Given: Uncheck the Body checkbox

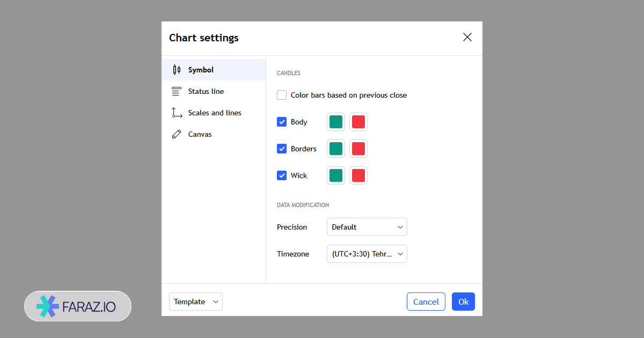Looking at the screenshot, I should tap(282, 122).
